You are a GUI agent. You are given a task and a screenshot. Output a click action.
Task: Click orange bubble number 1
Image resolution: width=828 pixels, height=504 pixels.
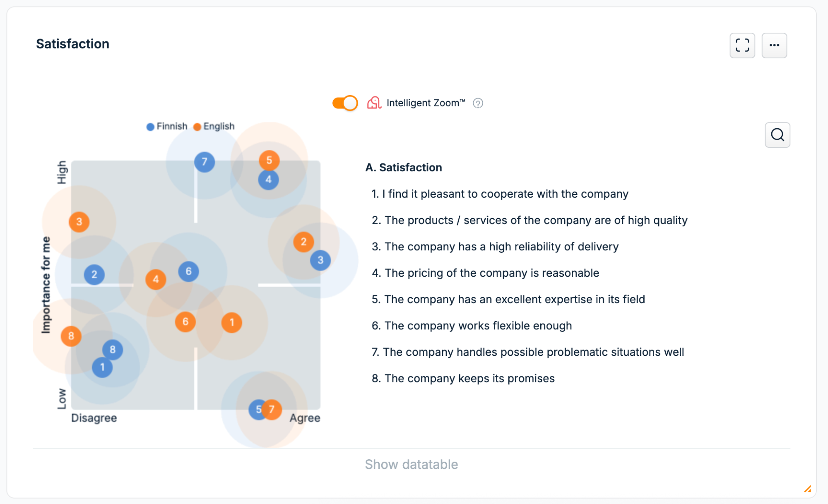pyautogui.click(x=232, y=322)
